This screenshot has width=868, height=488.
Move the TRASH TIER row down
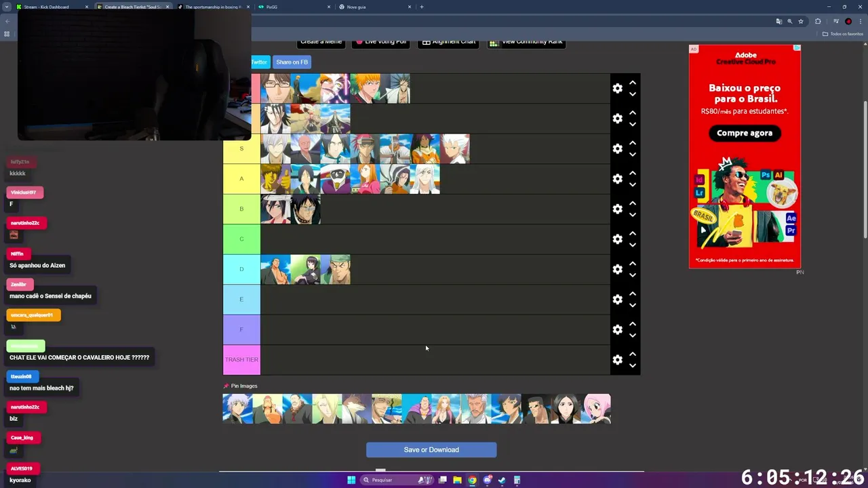point(632,365)
